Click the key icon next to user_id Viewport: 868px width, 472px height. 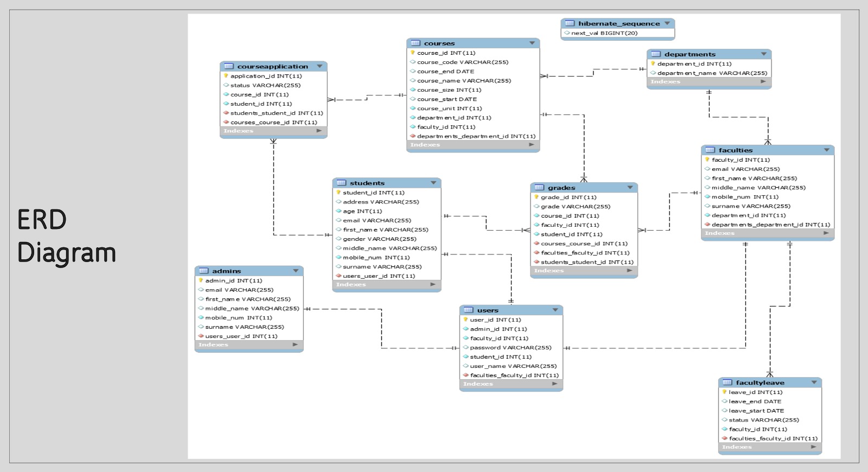[465, 320]
